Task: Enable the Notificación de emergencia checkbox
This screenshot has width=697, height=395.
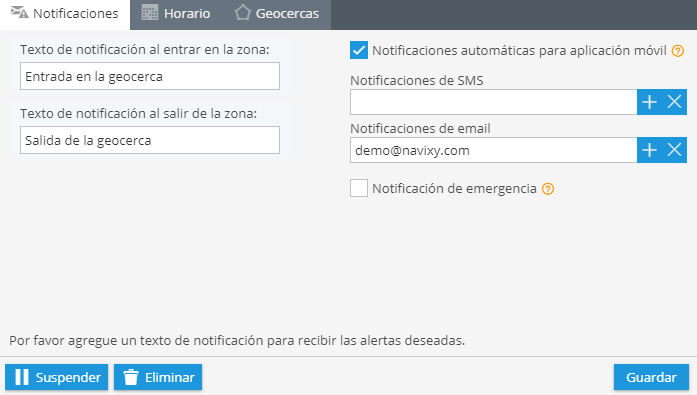Action: coord(359,188)
